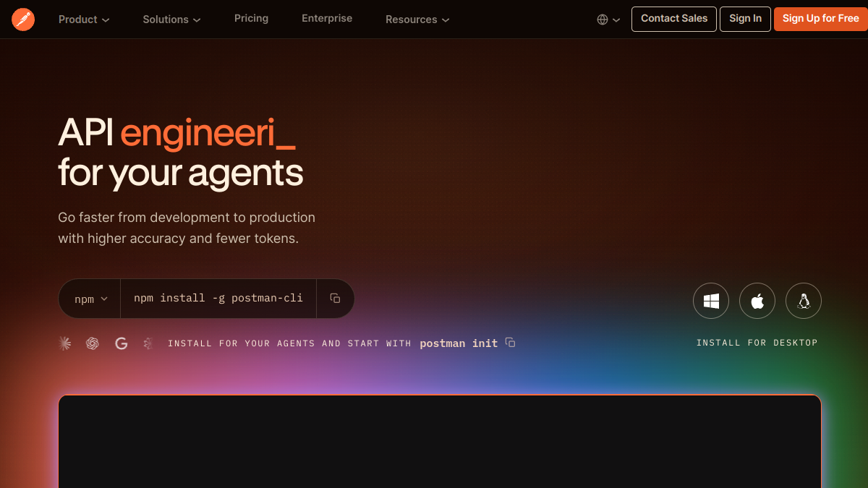Image resolution: width=868 pixels, height=488 pixels.
Task: Open the Resources menu
Action: coord(417,20)
